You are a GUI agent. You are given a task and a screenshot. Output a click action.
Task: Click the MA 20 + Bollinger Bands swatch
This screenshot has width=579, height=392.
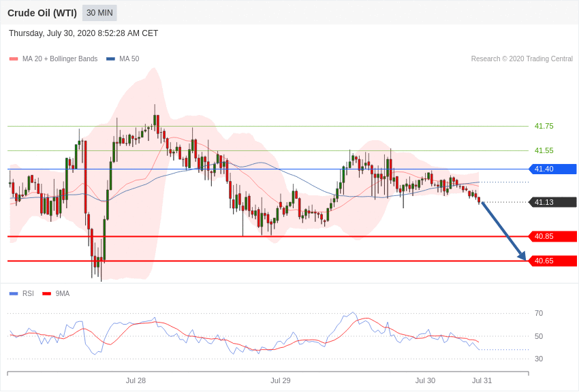(14, 59)
